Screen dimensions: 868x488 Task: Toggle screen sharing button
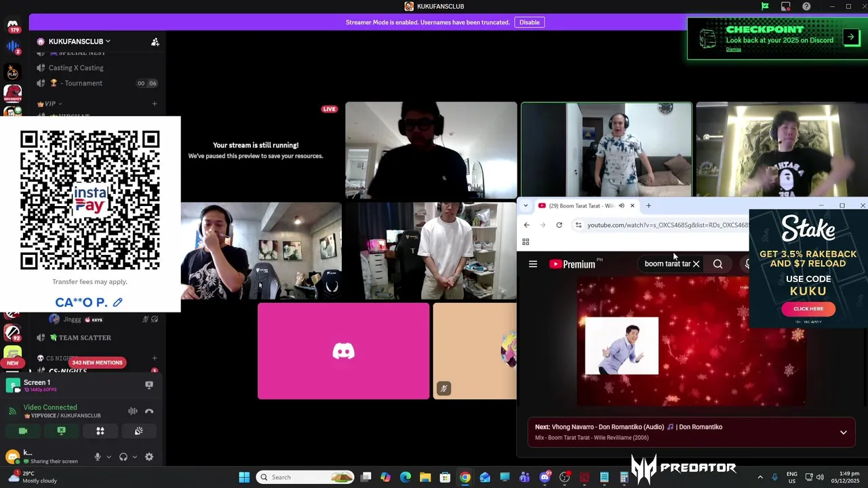61,431
